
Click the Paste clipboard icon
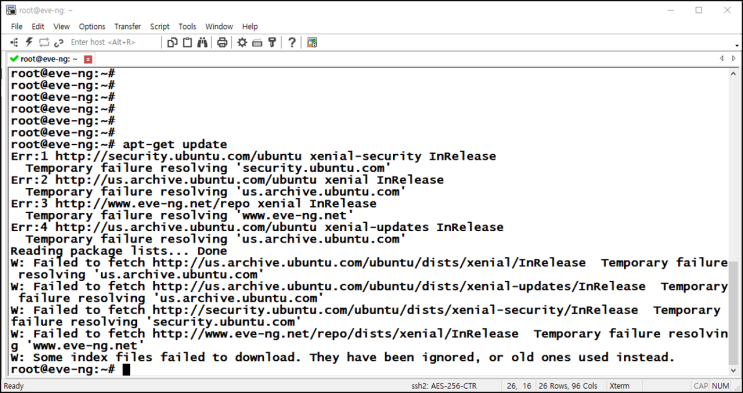188,43
